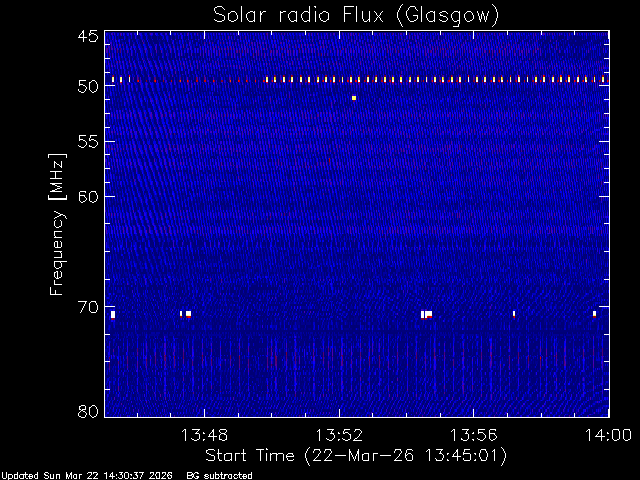Click the 13:52 time axis label
This screenshot has width=640, height=480.
[x=339, y=435]
